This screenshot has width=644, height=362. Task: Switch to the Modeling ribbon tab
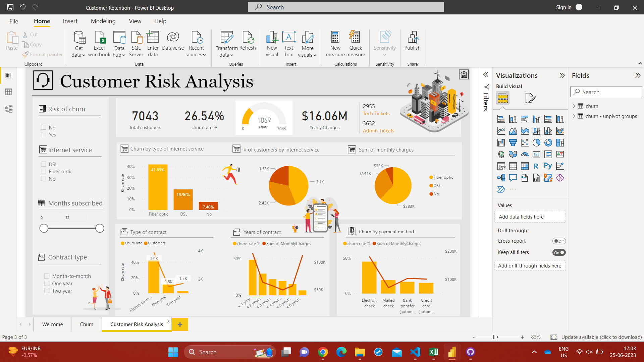pyautogui.click(x=103, y=21)
